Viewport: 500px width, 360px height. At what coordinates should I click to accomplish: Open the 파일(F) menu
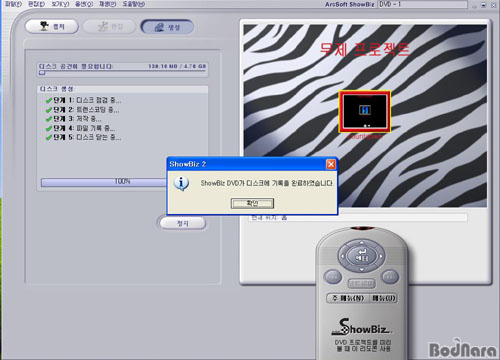click(13, 4)
